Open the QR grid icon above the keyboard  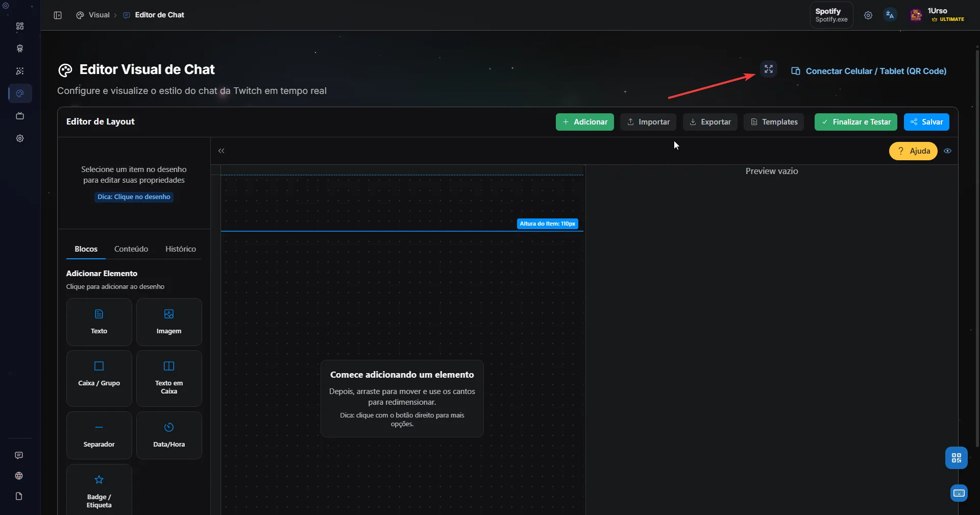pyautogui.click(x=957, y=458)
